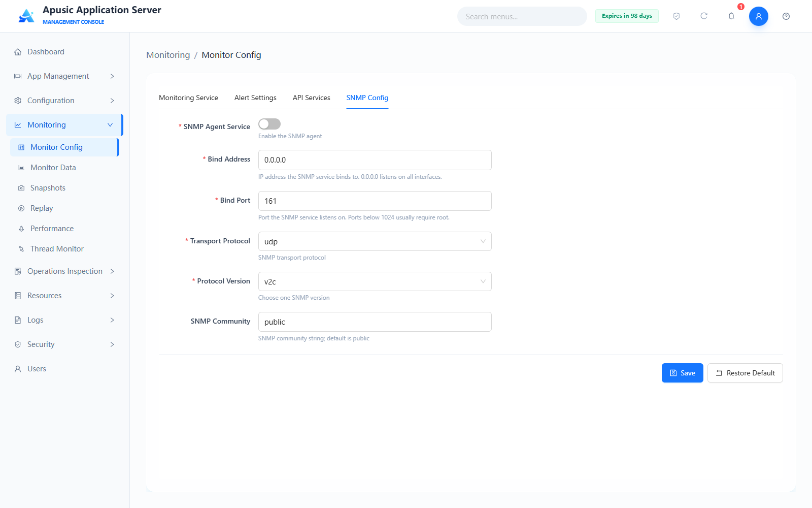
Task: Open the user profile avatar
Action: [x=759, y=16]
